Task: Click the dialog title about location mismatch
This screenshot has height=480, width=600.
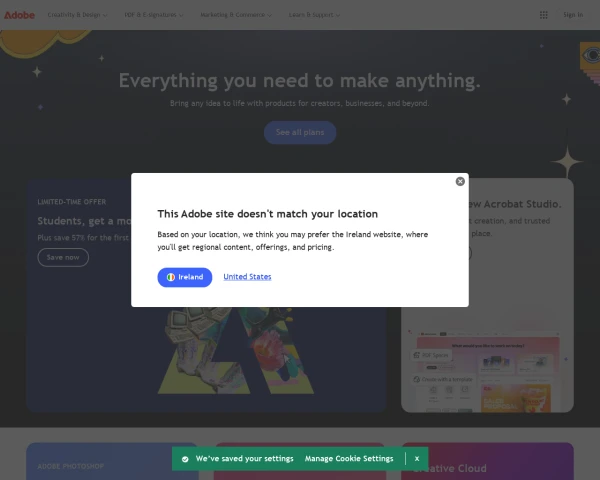Action: [x=267, y=214]
